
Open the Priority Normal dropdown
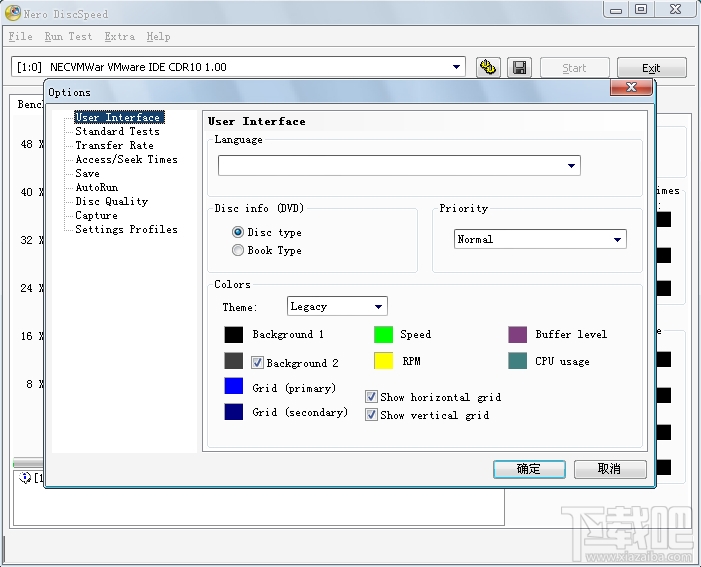pos(540,239)
